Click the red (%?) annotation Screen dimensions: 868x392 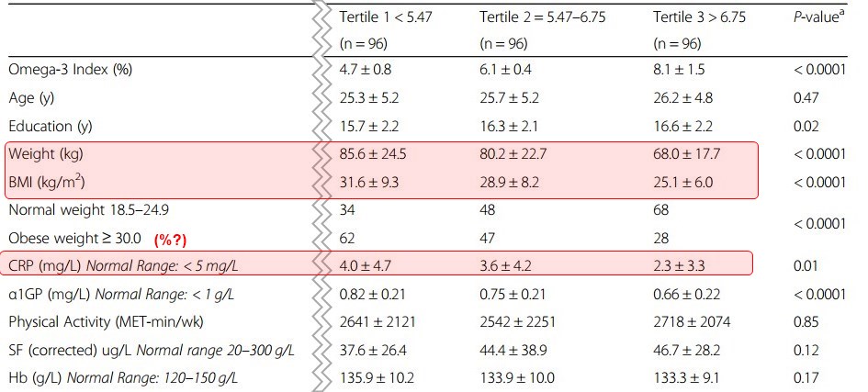click(x=170, y=240)
